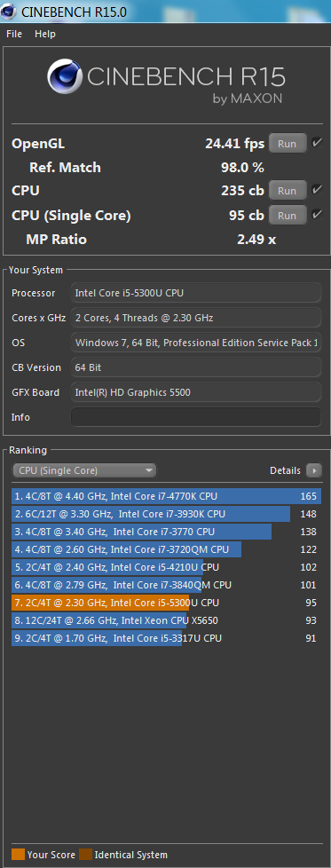331x868 pixels.
Task: Click the Details arrow icon in Ranking
Action: point(314,470)
